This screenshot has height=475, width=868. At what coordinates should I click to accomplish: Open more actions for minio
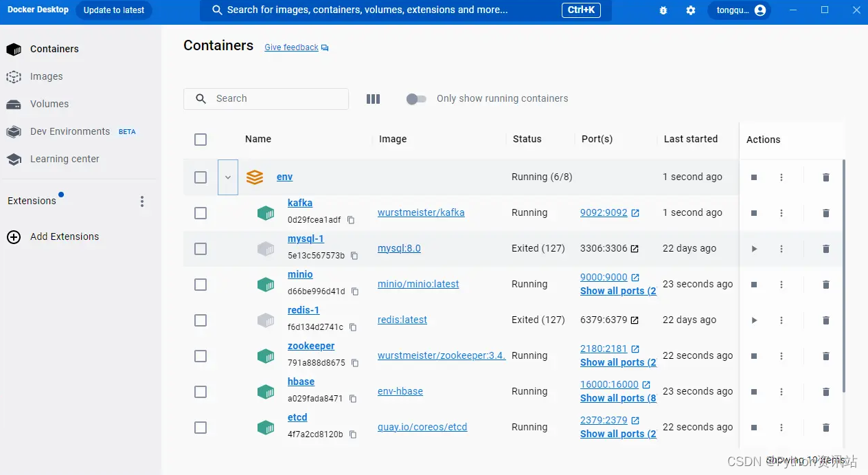(x=781, y=285)
